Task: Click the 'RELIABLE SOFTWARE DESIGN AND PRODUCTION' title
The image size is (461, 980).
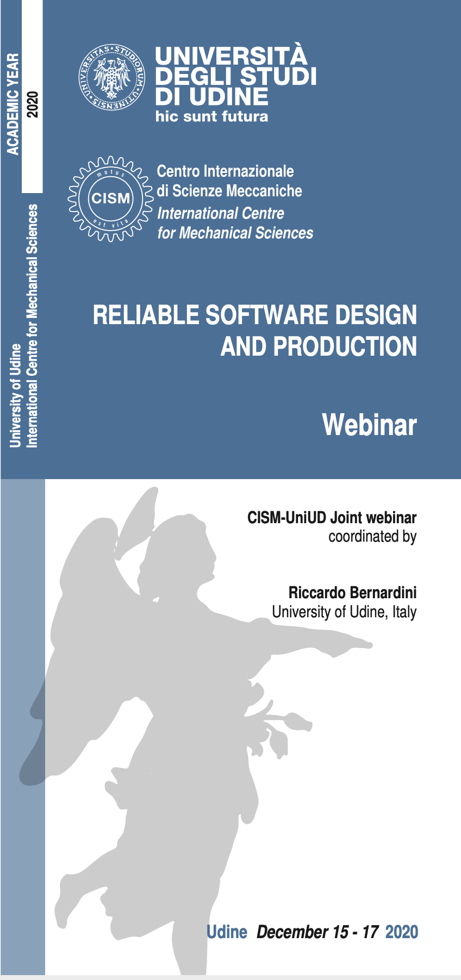Action: [x=255, y=331]
